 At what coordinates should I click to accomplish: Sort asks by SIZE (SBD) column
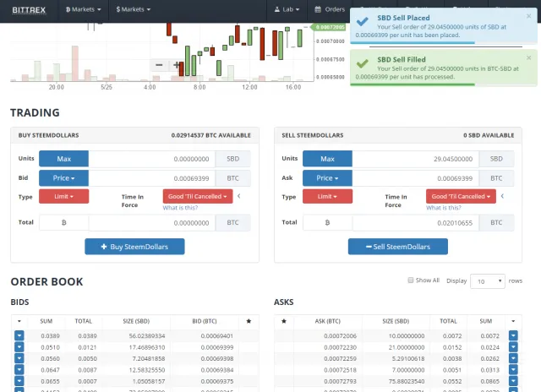[x=396, y=321]
